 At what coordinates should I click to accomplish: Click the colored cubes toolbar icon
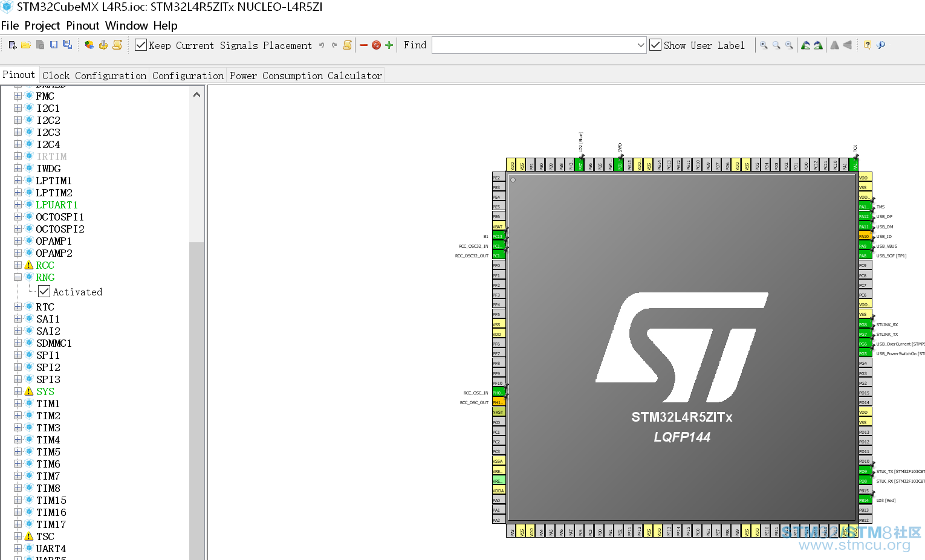pyautogui.click(x=89, y=45)
